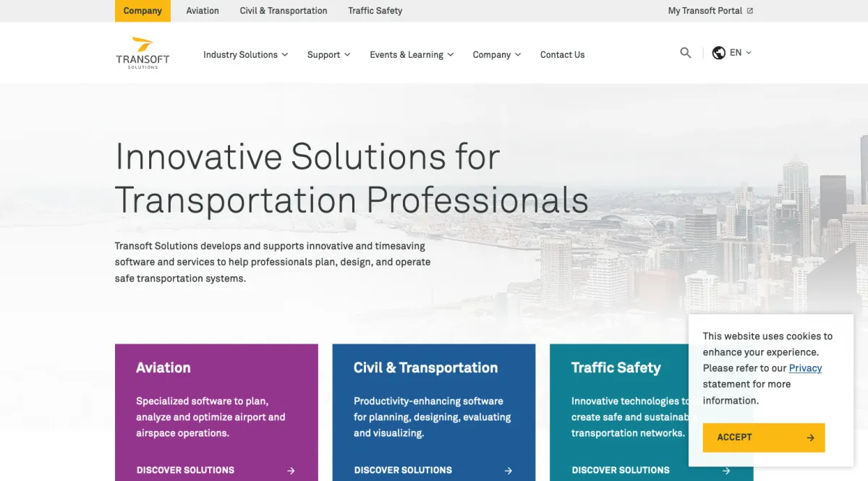Image resolution: width=868 pixels, height=481 pixels.
Task: Click 'Productivity-enhancing software' description text
Action: (432, 417)
